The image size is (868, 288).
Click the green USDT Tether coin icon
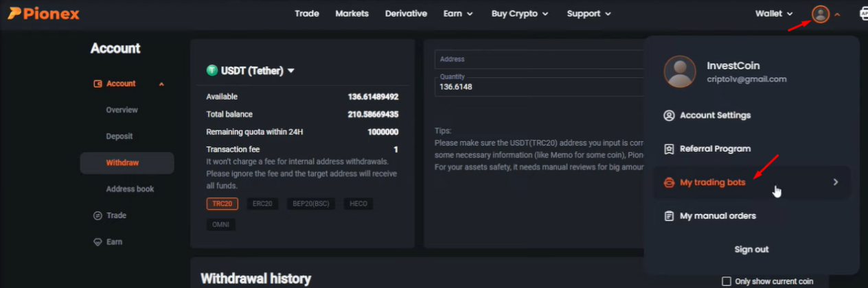(x=212, y=71)
